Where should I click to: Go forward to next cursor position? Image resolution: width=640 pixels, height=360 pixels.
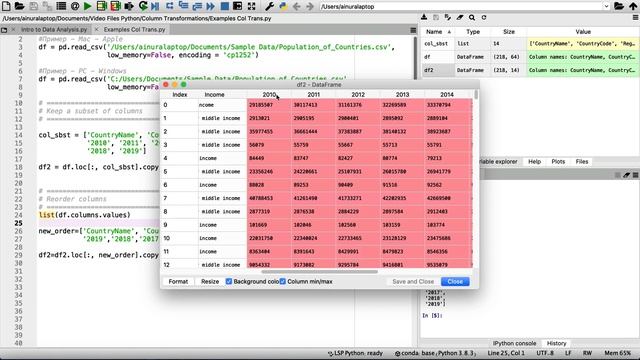click(310, 6)
